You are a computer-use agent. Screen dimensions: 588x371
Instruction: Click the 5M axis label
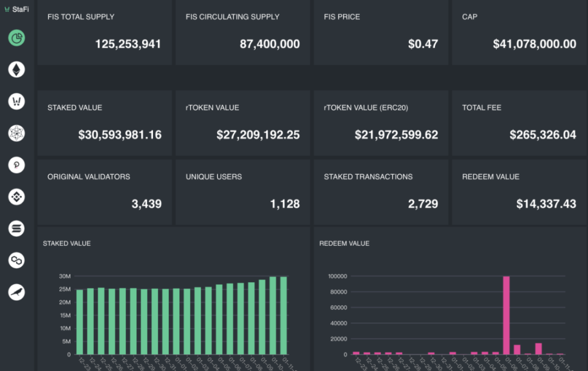click(67, 341)
